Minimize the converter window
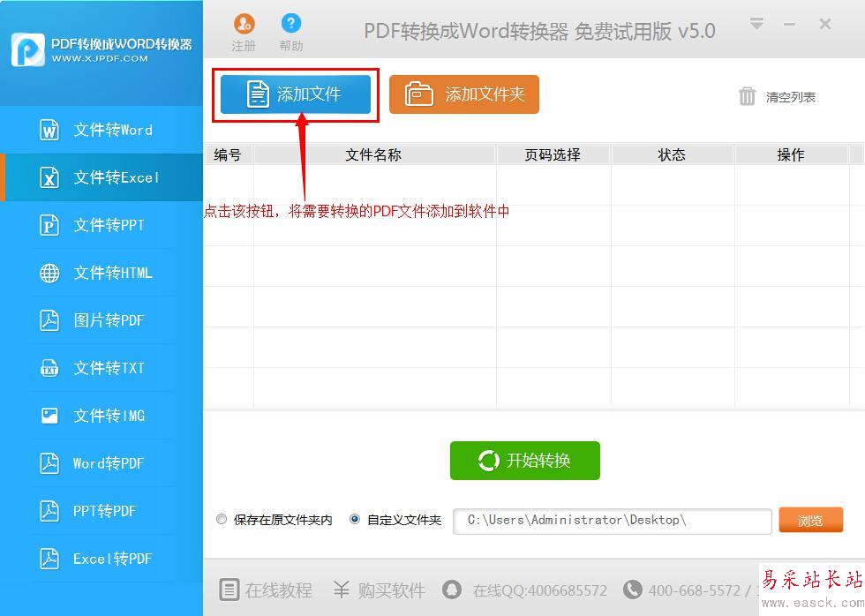Viewport: 865px width, 616px height. [789, 24]
